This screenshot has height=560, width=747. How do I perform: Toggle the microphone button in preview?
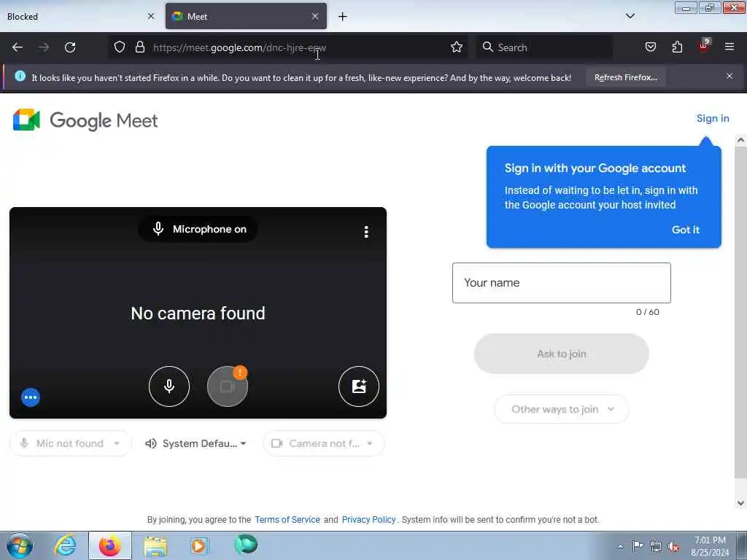(x=169, y=386)
